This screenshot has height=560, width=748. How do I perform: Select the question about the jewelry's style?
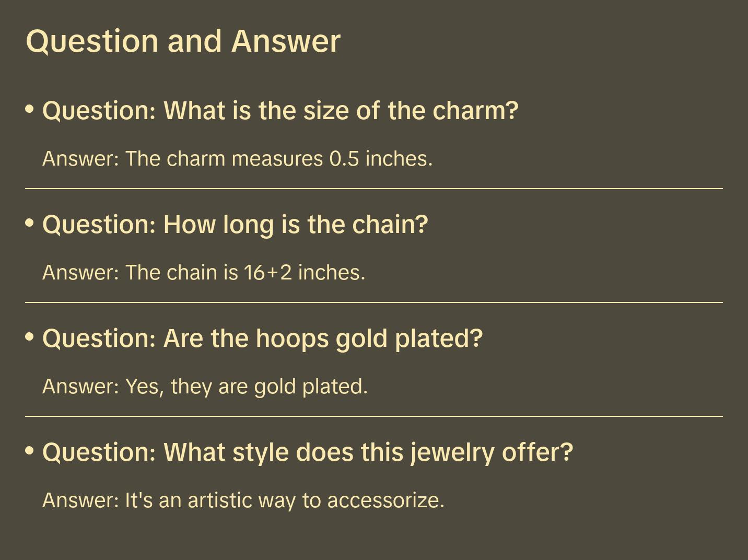308,452
